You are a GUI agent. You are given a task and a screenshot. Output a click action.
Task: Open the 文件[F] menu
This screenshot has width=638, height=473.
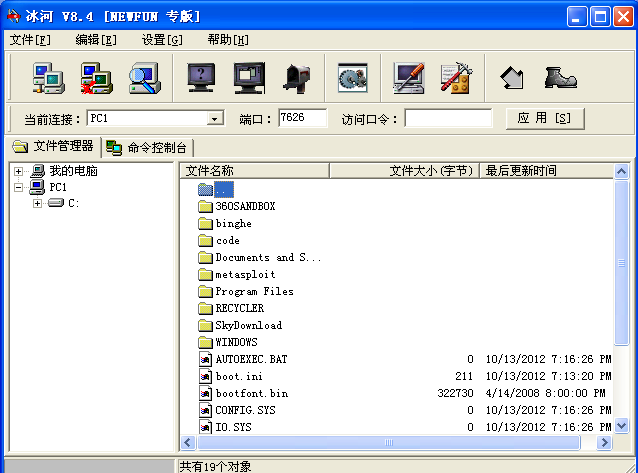(x=30, y=40)
